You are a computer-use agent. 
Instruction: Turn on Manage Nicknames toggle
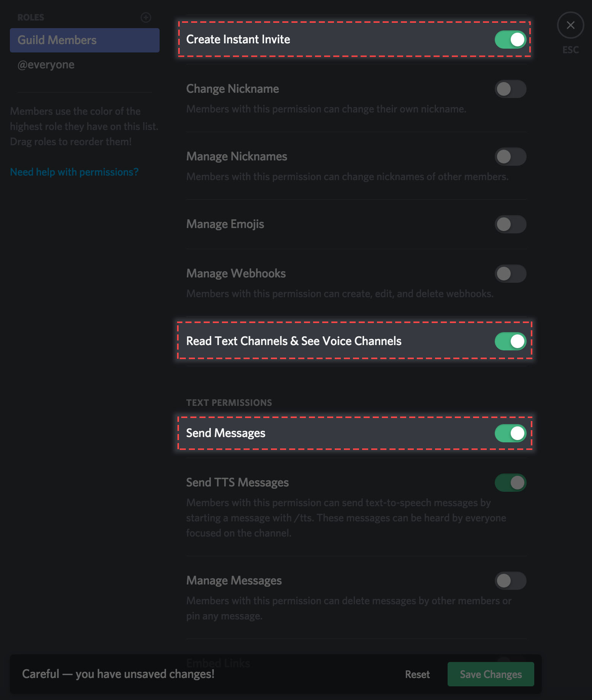pos(510,157)
